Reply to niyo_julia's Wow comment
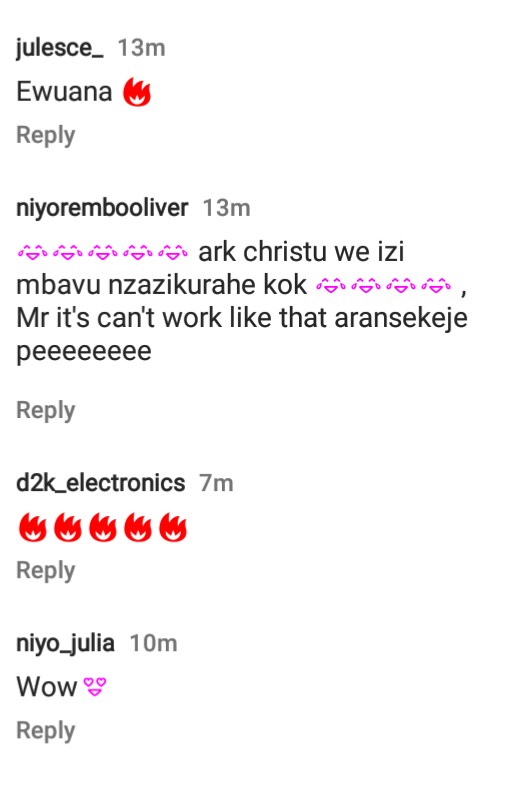The height and width of the screenshot is (787, 520). [x=46, y=731]
